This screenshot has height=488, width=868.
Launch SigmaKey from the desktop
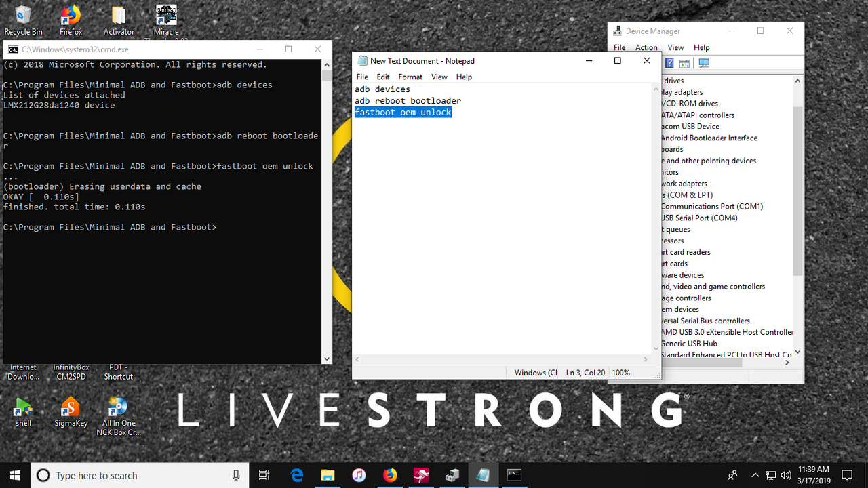(71, 411)
